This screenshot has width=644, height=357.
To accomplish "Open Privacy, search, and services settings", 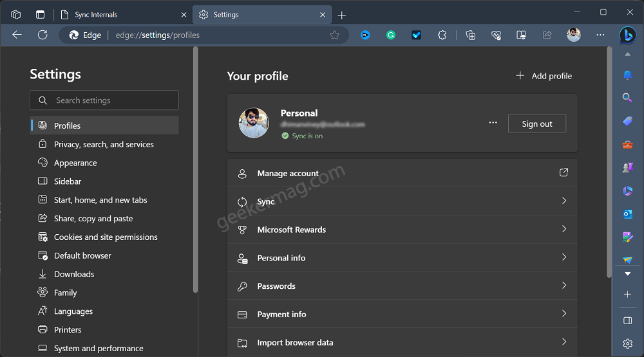I will [104, 144].
